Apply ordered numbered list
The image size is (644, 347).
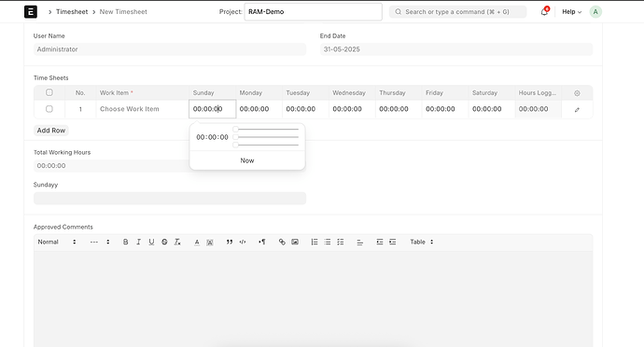point(315,242)
